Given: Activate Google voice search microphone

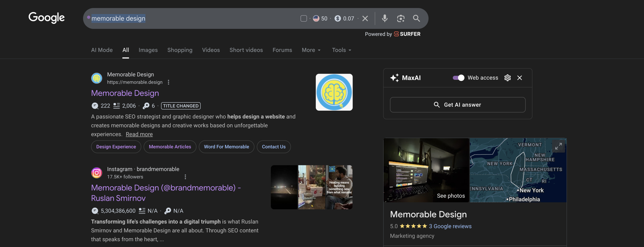Looking at the screenshot, I should (x=385, y=18).
